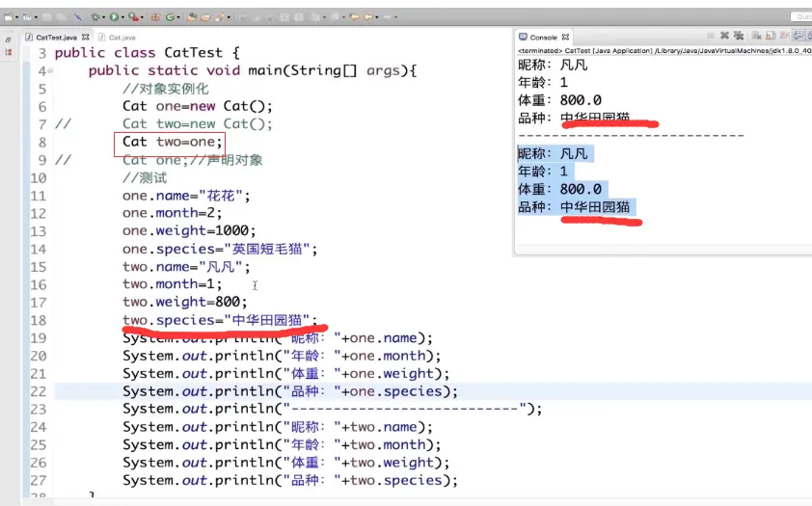Click line number 22 in the gutter

tap(39, 391)
